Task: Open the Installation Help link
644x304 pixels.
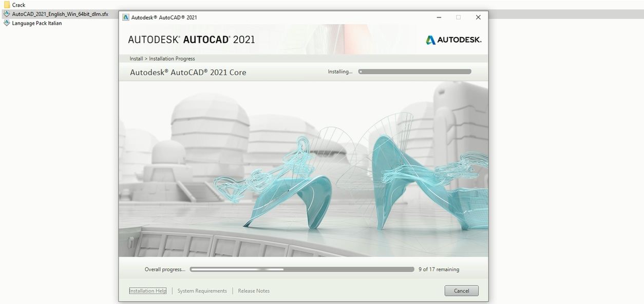Action: (148, 291)
